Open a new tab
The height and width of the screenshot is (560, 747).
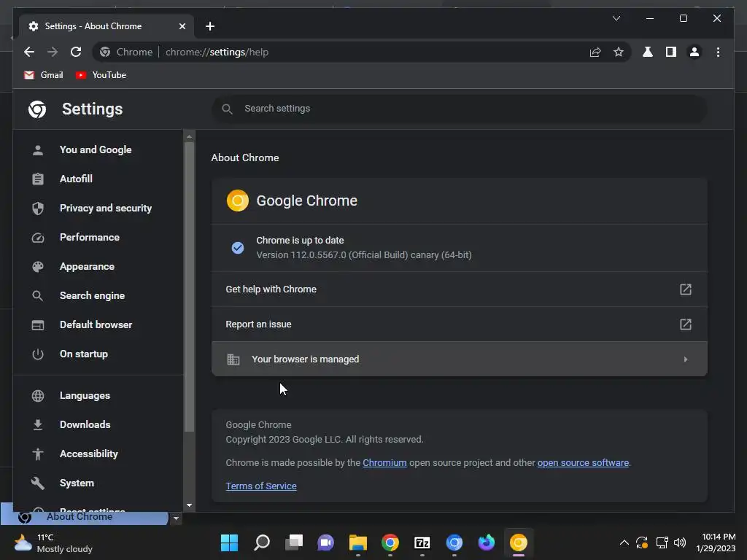[x=210, y=26]
